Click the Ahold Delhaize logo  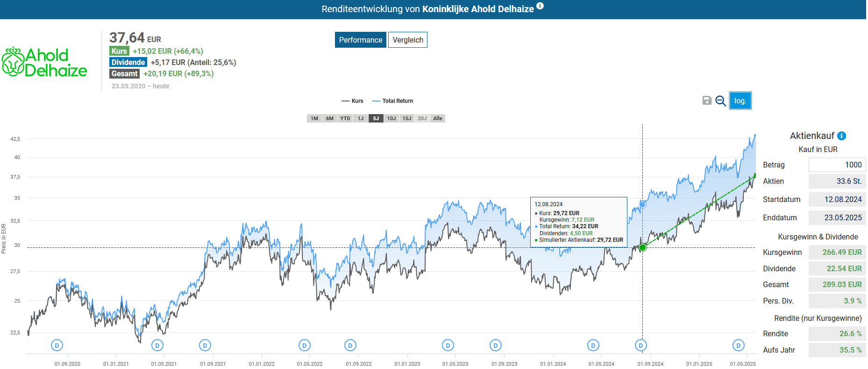point(44,62)
